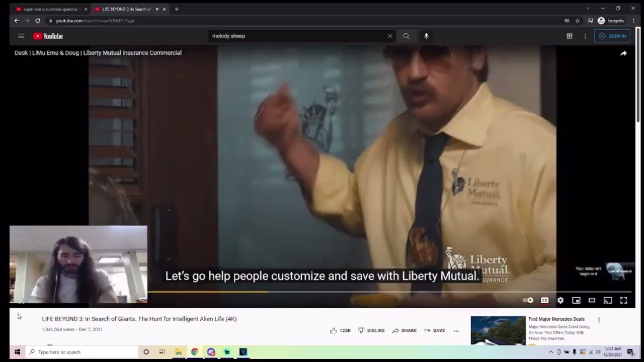This screenshot has height=362, width=644.
Task: Open the Chrome three-dot menu
Action: 633,21
